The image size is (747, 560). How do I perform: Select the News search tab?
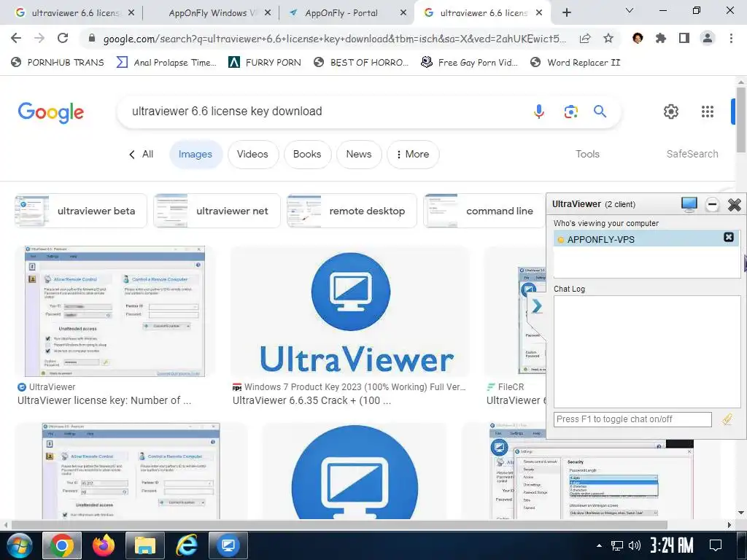(x=359, y=155)
